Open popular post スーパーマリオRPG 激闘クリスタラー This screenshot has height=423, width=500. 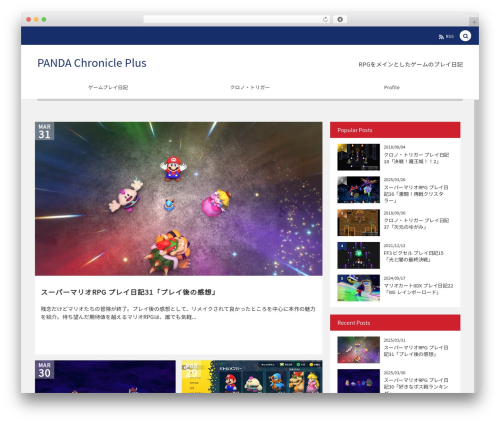tap(416, 194)
